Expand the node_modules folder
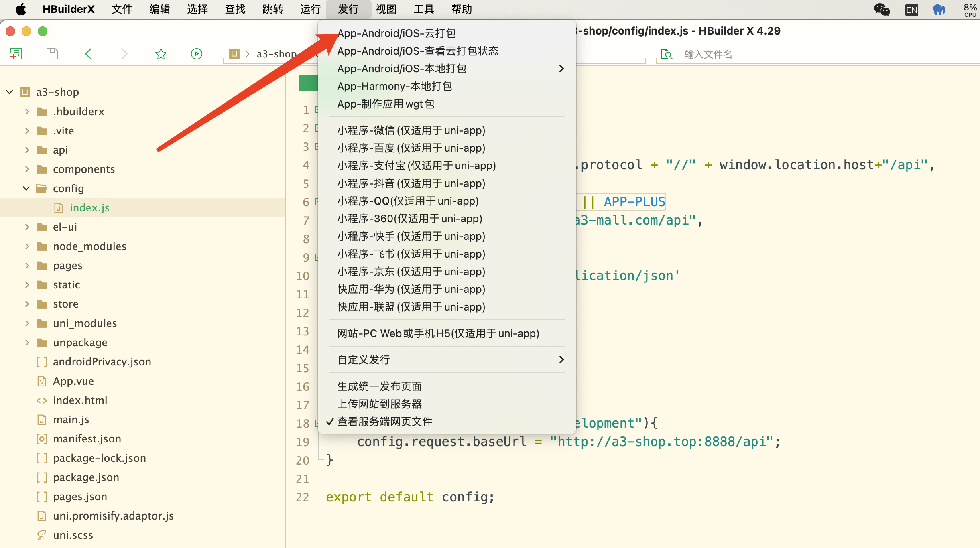This screenshot has height=548, width=980. (27, 246)
